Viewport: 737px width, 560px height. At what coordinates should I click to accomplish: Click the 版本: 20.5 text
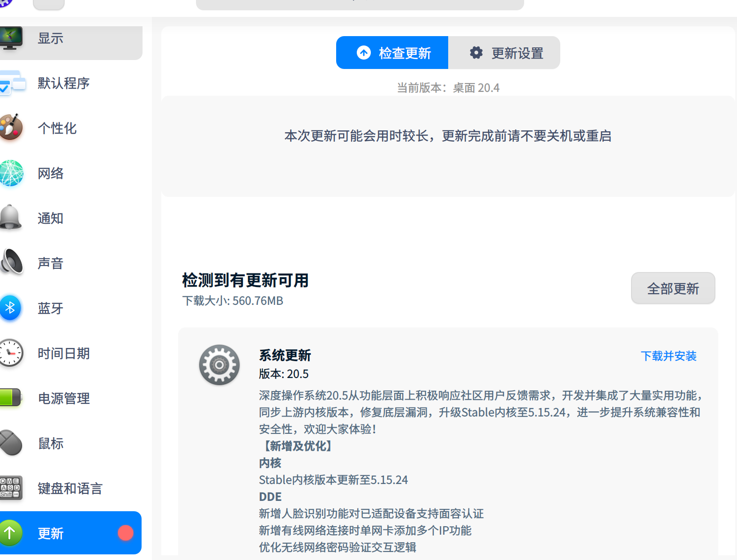pyautogui.click(x=284, y=374)
